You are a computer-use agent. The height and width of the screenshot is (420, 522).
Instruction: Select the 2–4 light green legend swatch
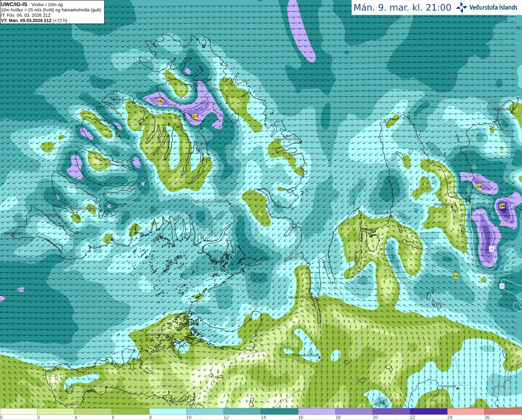point(56,411)
